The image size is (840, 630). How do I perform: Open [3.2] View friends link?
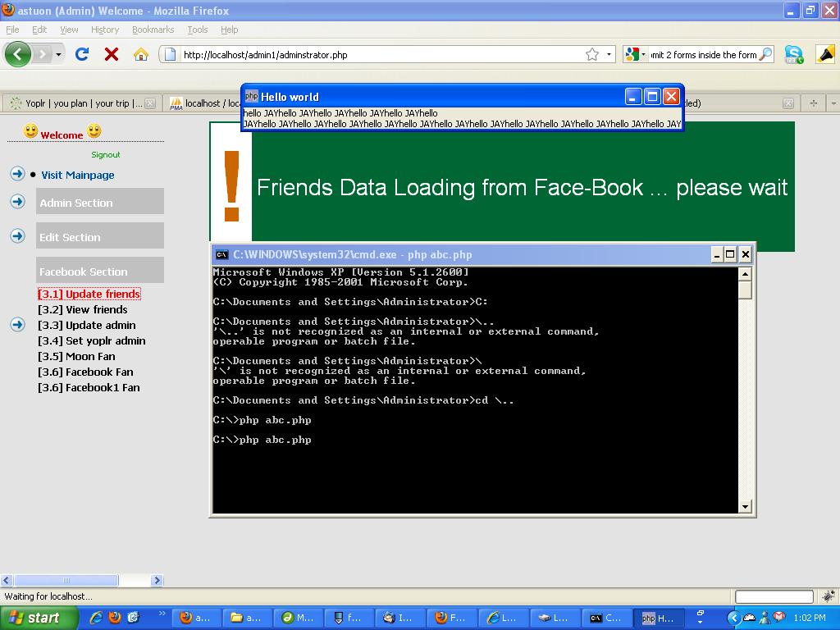coord(83,309)
